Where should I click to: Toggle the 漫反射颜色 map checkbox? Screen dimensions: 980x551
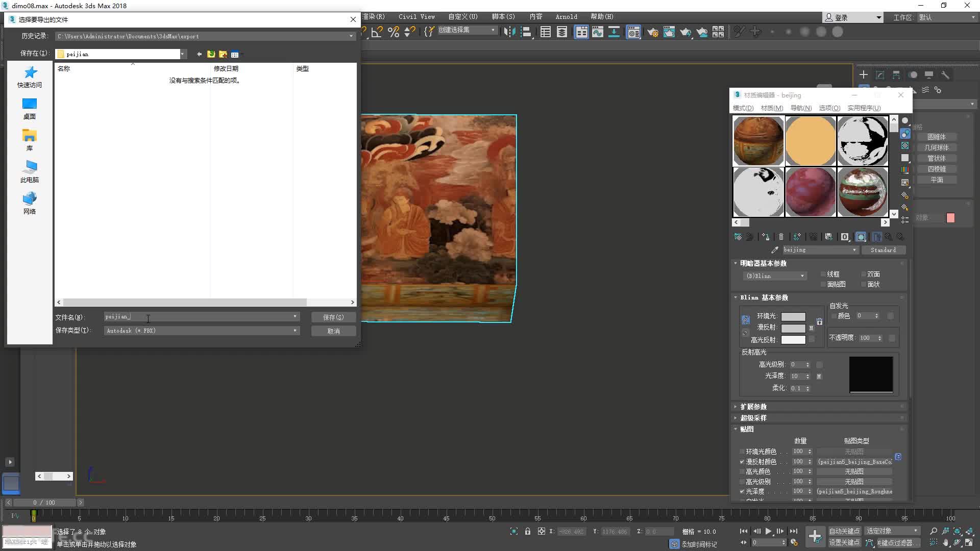[x=742, y=462]
